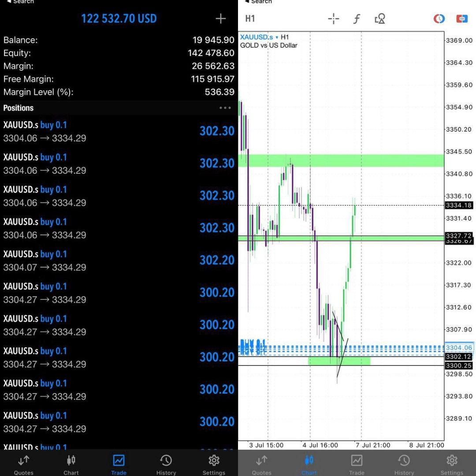The height and width of the screenshot is (476, 476).
Task: Open Settings gear on the positions screen
Action: click(x=214, y=464)
